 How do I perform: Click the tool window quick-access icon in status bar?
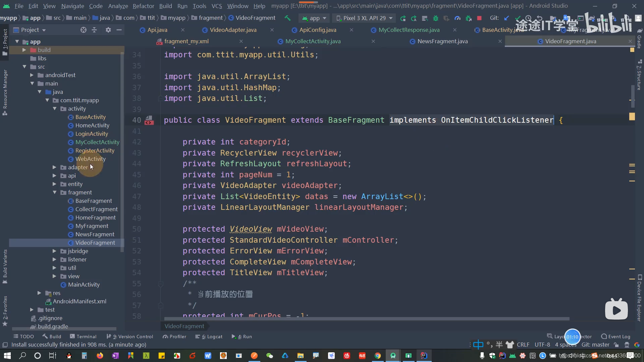5,345
